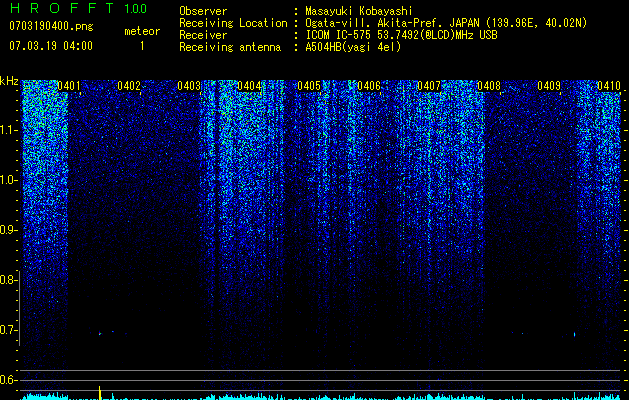
Task: Jump to the 0403 time marker
Action: coord(189,86)
